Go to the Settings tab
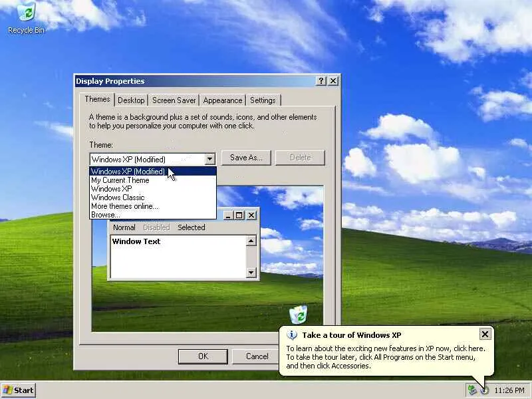The height and width of the screenshot is (399, 532). [263, 100]
